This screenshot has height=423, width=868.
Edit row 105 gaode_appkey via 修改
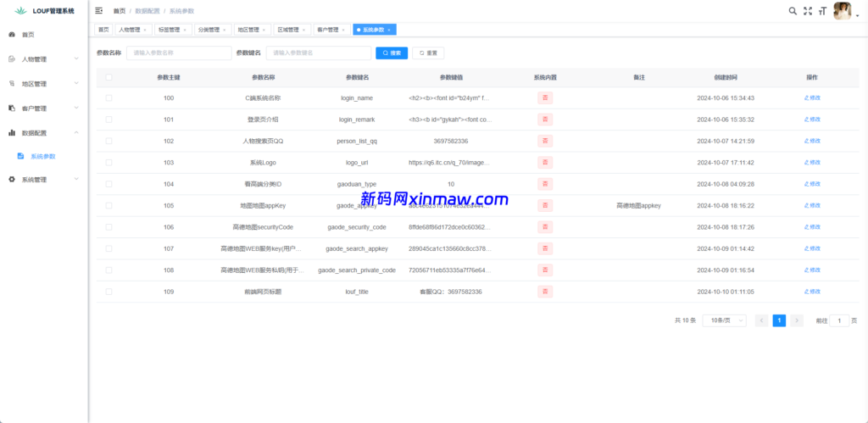(812, 205)
